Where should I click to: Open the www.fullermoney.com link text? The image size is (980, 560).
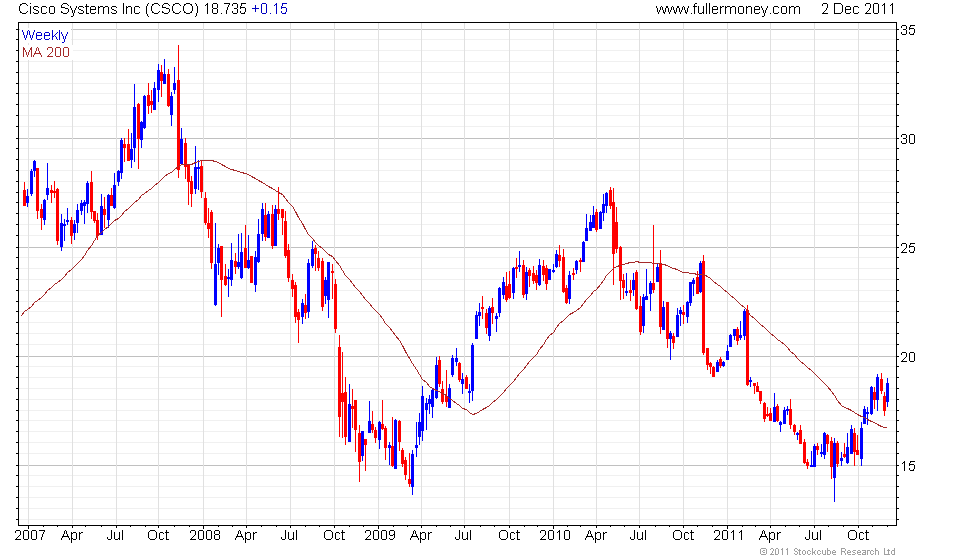[x=728, y=9]
